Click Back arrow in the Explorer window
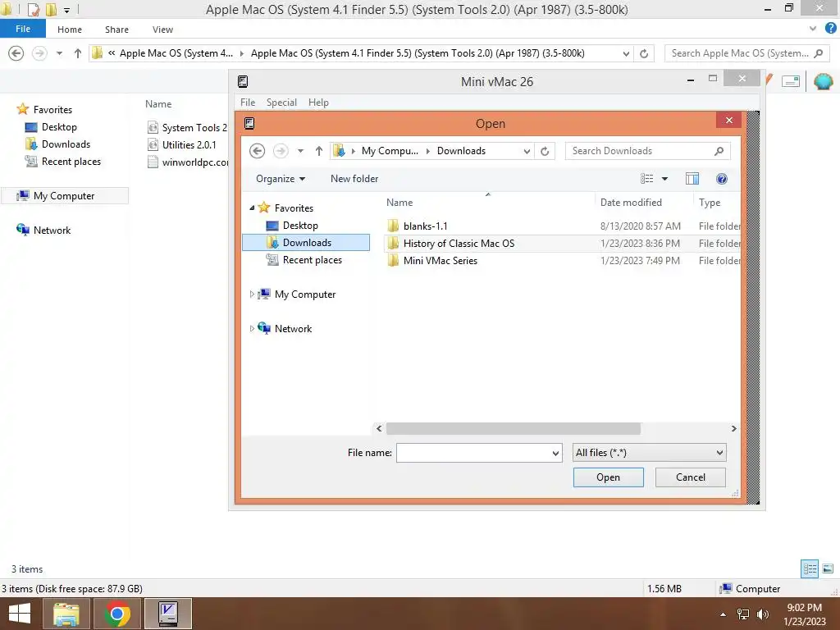The height and width of the screenshot is (630, 840). coord(16,53)
